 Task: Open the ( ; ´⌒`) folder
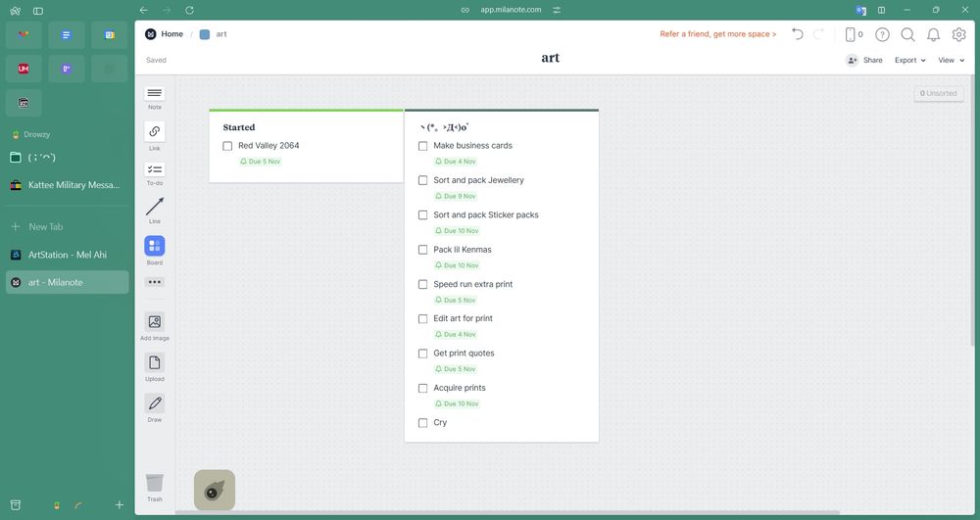click(x=68, y=158)
